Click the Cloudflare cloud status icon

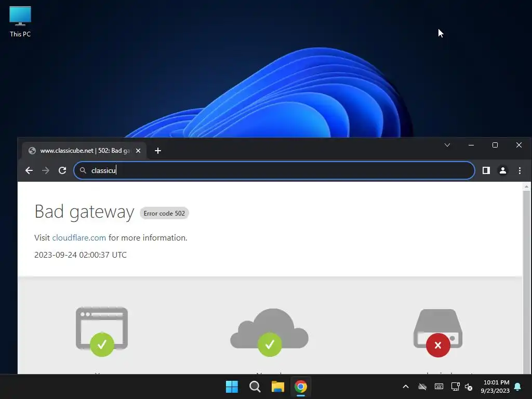[x=270, y=332]
